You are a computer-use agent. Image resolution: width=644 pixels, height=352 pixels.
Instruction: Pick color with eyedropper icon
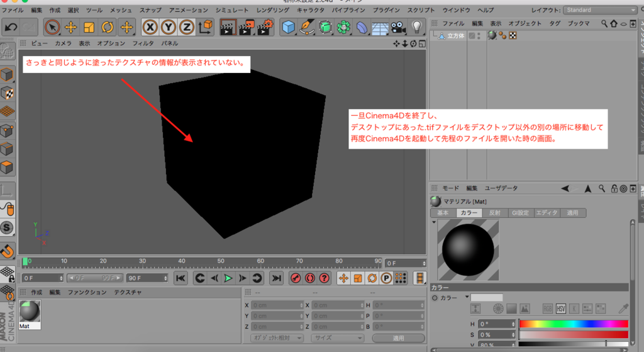(x=623, y=309)
